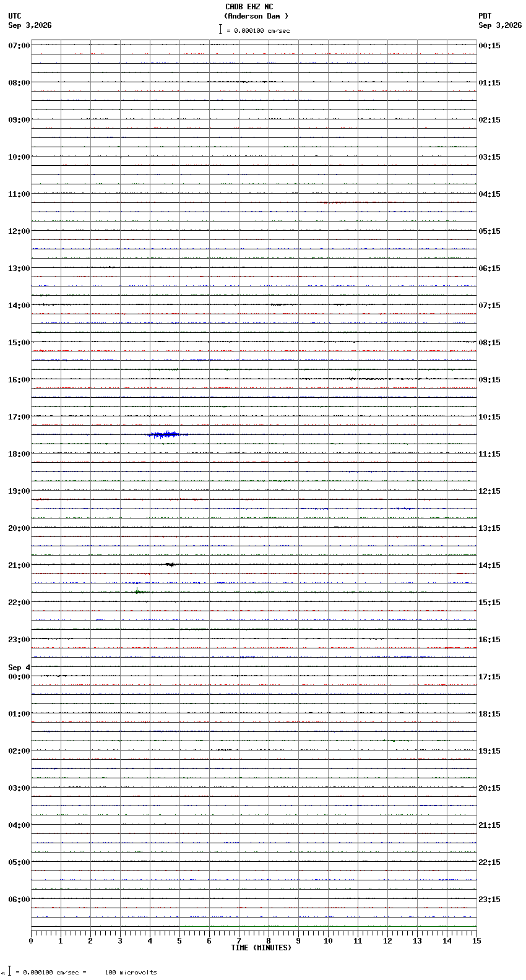The height and width of the screenshot is (980, 526).
Task: Click the 06:00 UTC row label
Action: (x=19, y=900)
